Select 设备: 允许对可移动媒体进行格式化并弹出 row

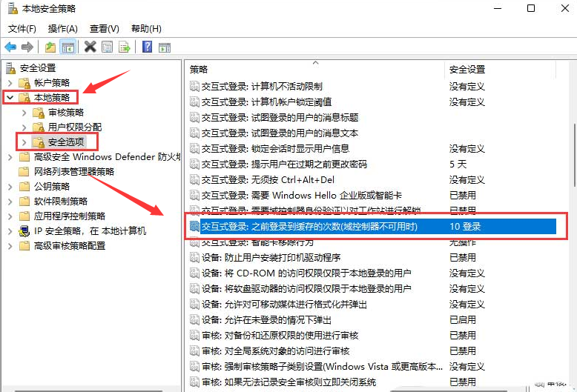click(372, 304)
